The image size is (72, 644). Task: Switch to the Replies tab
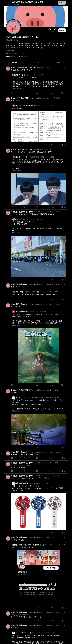(x=36, y=62)
